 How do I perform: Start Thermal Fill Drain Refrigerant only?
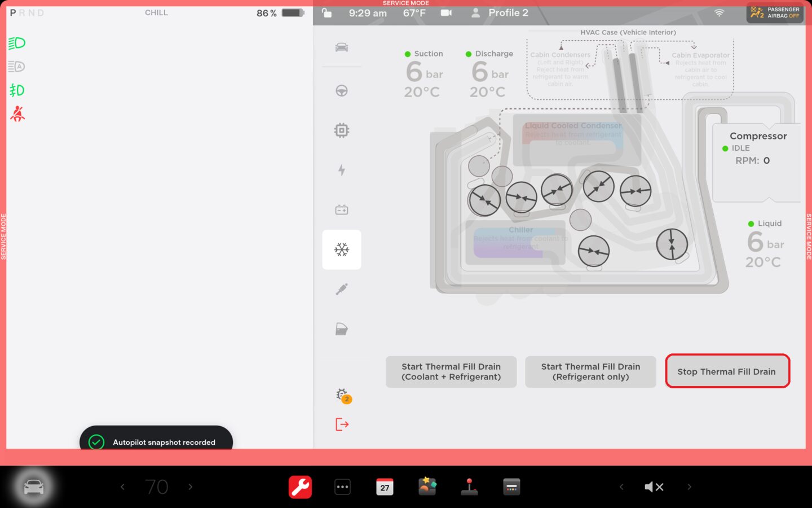(x=590, y=371)
